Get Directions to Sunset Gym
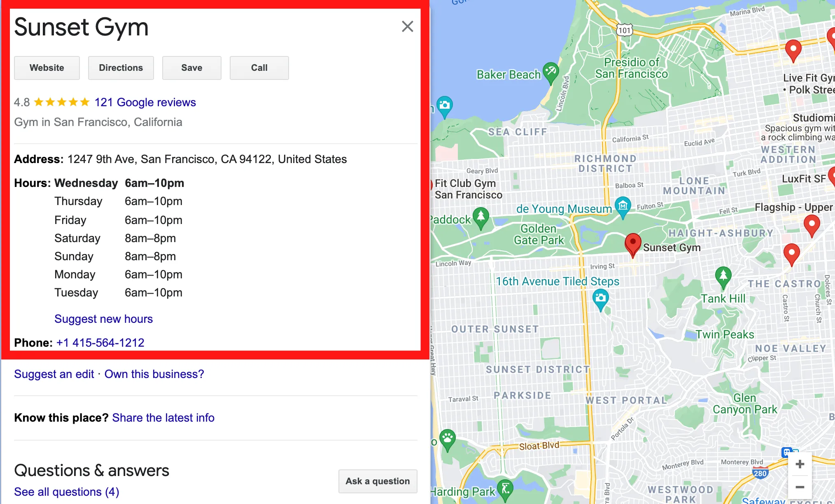 (x=121, y=68)
